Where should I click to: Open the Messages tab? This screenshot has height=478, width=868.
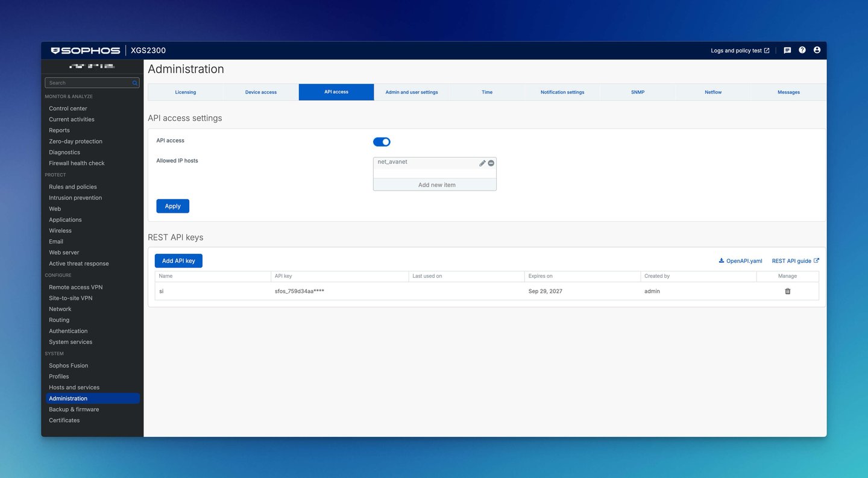(788, 92)
